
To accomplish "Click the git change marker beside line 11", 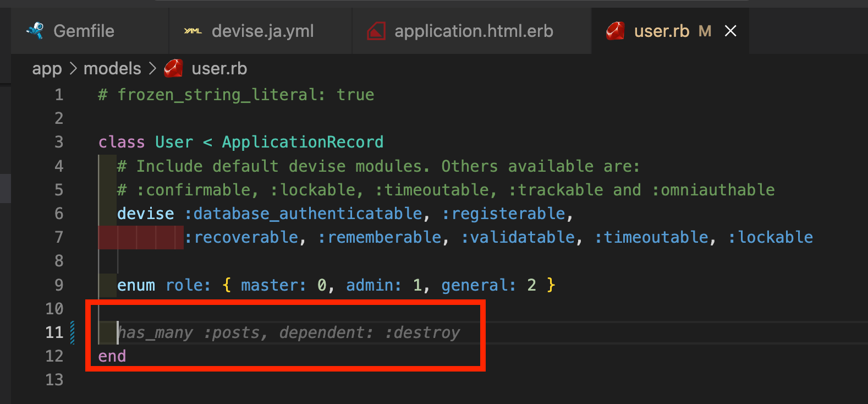I will point(73,332).
